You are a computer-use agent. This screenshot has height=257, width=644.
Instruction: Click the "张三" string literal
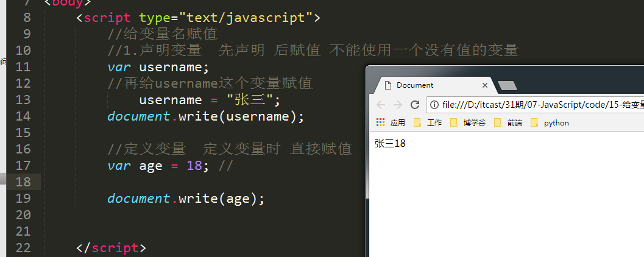250,100
